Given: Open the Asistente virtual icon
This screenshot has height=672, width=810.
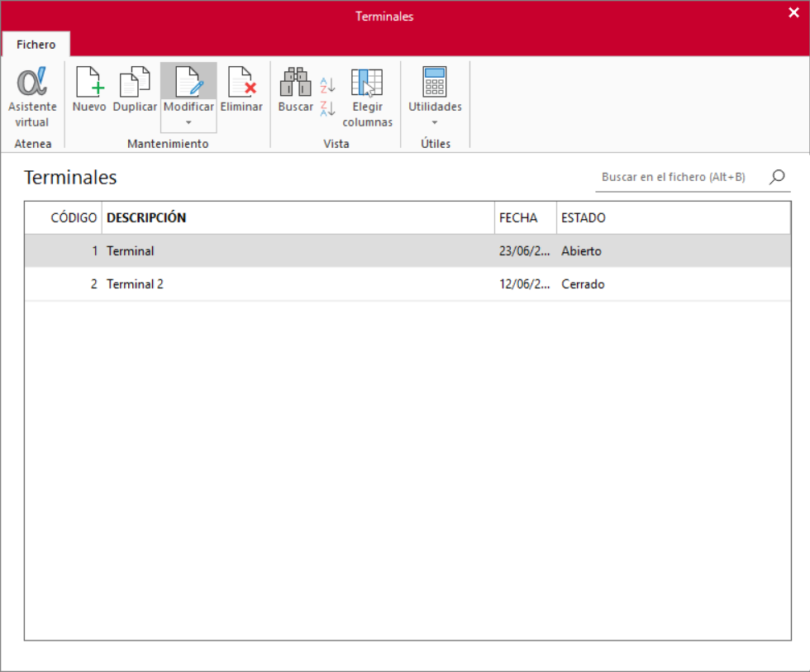Looking at the screenshot, I should click(x=32, y=82).
